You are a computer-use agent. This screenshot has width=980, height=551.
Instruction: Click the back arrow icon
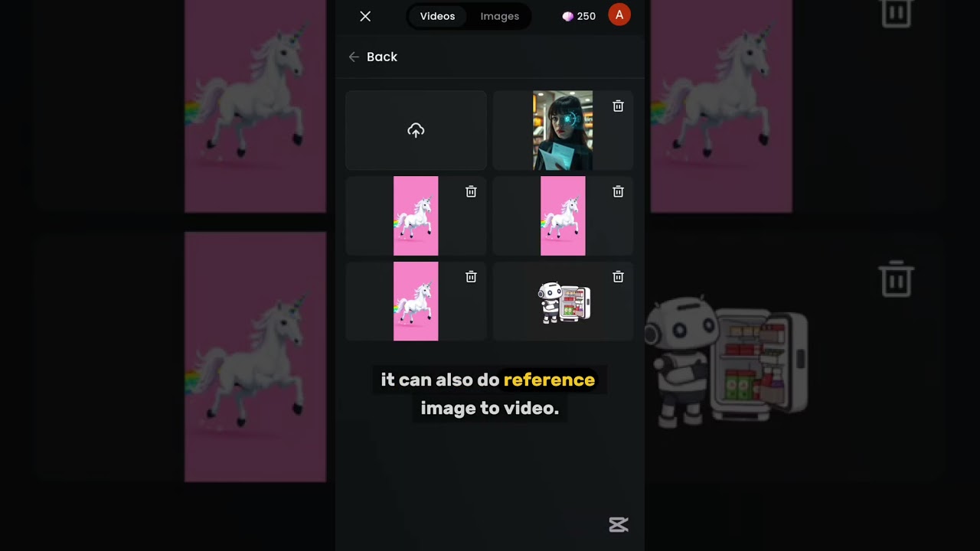354,57
